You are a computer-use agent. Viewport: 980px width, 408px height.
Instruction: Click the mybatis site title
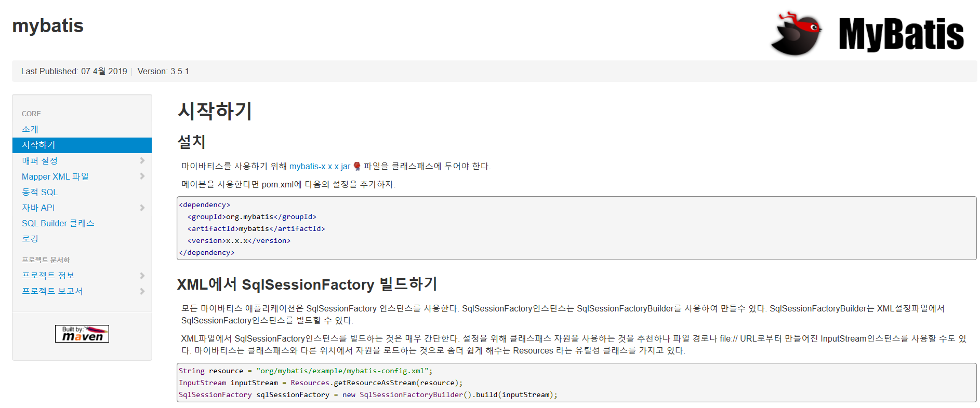(x=48, y=25)
